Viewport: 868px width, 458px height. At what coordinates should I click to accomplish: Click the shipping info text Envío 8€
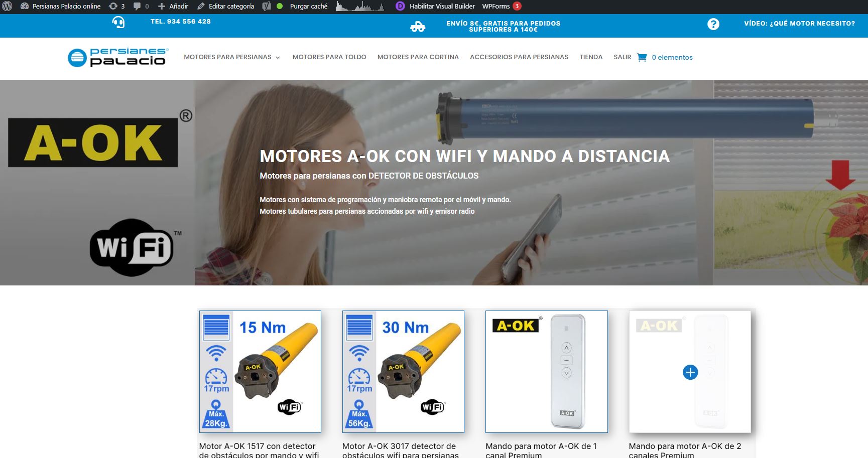[503, 27]
